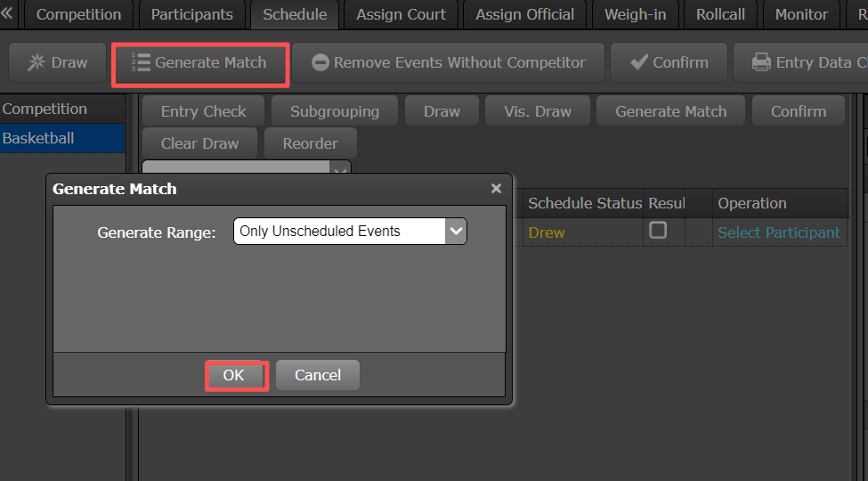Image resolution: width=868 pixels, height=481 pixels.
Task: Click the Generate Match list icon
Action: coord(141,62)
